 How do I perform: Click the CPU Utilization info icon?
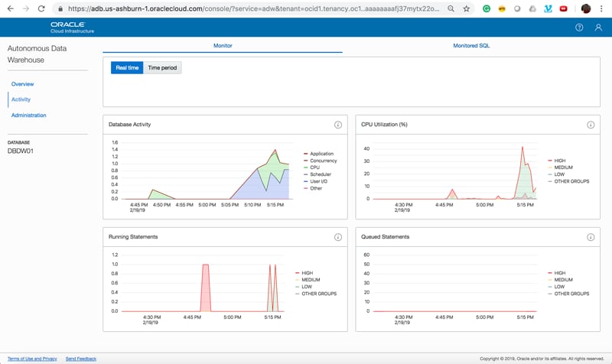(591, 125)
